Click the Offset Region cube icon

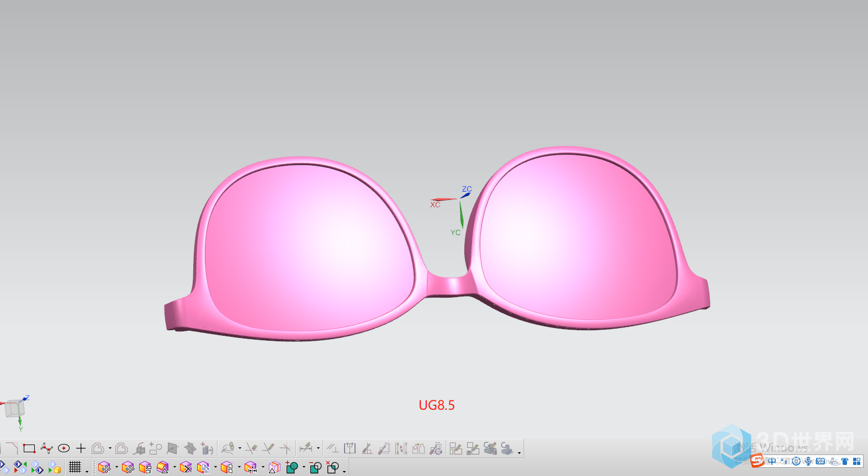(x=145, y=467)
